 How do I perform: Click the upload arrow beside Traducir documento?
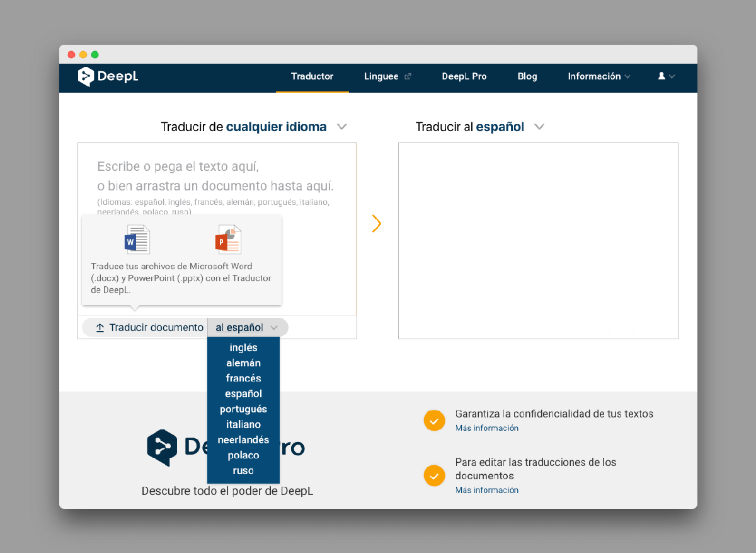pyautogui.click(x=100, y=327)
